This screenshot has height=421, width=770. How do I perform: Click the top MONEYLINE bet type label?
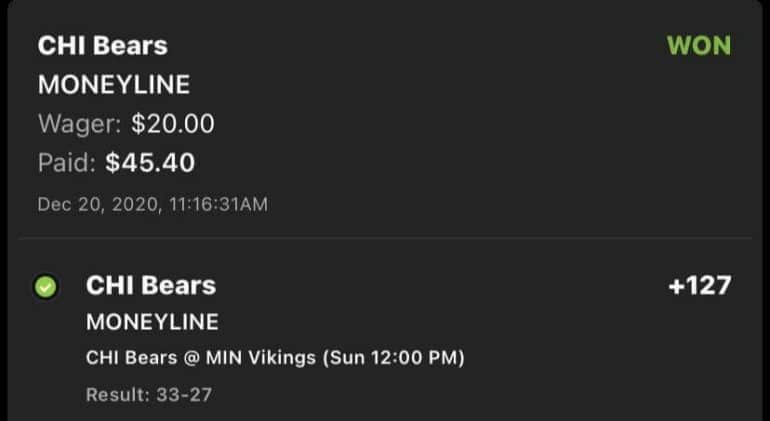click(x=113, y=85)
